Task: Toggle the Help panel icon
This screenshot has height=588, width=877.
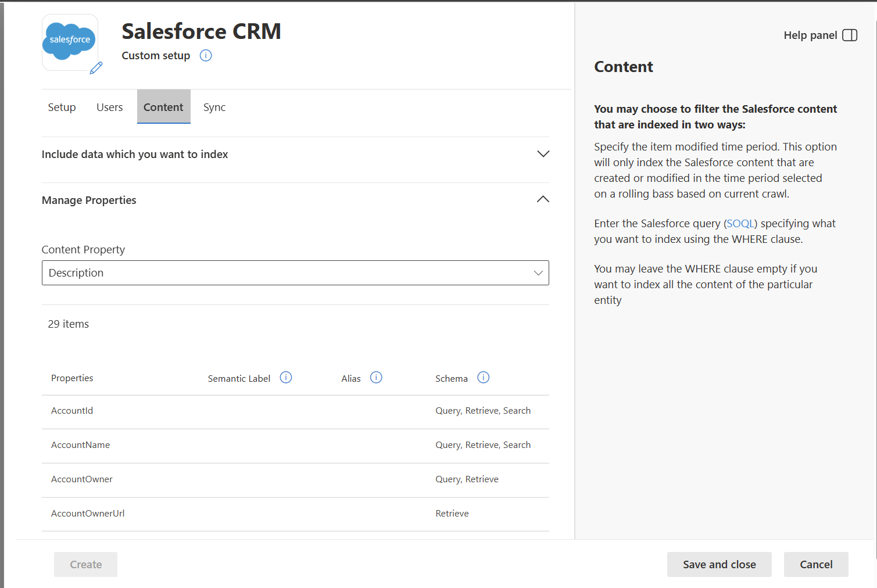Action: (x=850, y=35)
